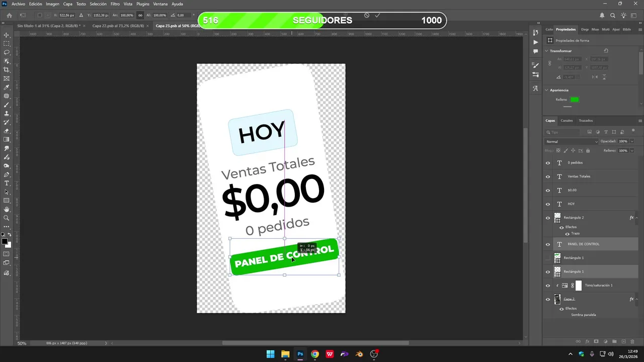Open the Discover lightbulb icon
The width and height of the screenshot is (644, 362).
pos(624,15)
